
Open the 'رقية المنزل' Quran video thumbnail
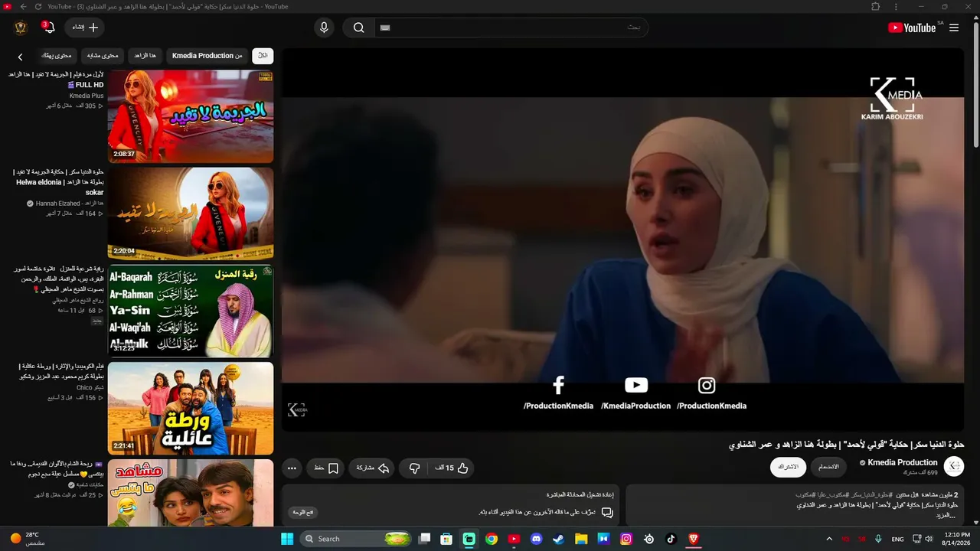click(191, 311)
